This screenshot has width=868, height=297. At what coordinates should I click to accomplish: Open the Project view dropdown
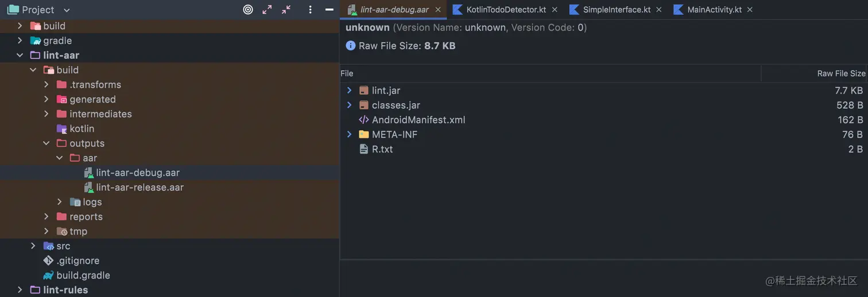pos(67,10)
